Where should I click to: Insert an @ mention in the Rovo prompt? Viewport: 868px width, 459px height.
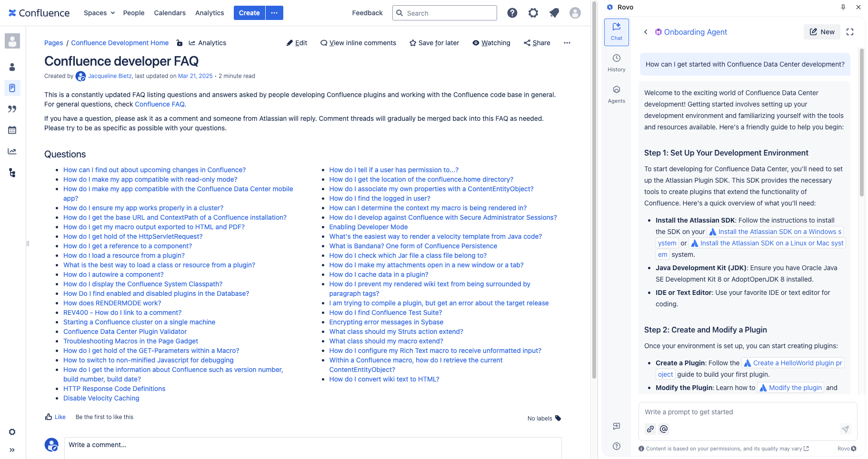click(x=664, y=429)
